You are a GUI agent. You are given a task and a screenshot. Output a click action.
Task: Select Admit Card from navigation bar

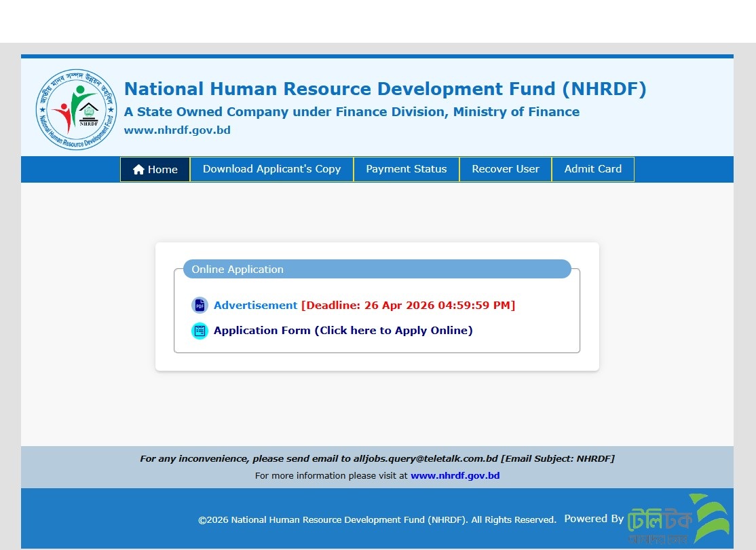pyautogui.click(x=592, y=169)
